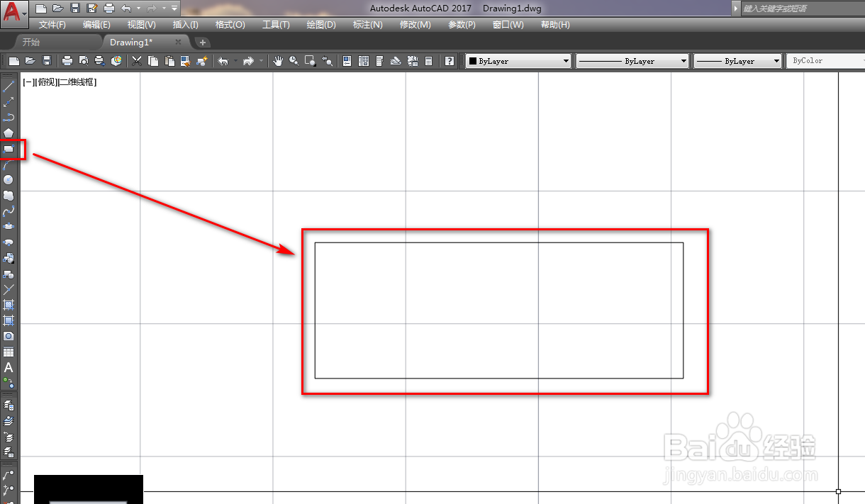Expand the Undo history dropdown arrow
Screen dimensions: 865x504
[235, 61]
